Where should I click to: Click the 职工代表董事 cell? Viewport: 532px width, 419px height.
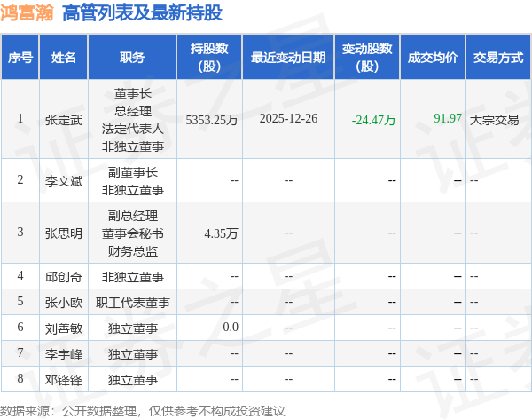133,303
